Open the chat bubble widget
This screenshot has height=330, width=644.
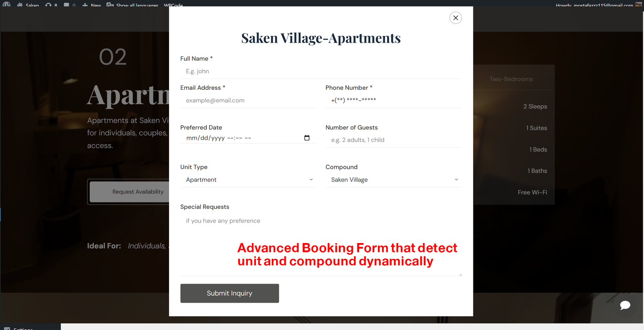pyautogui.click(x=625, y=305)
